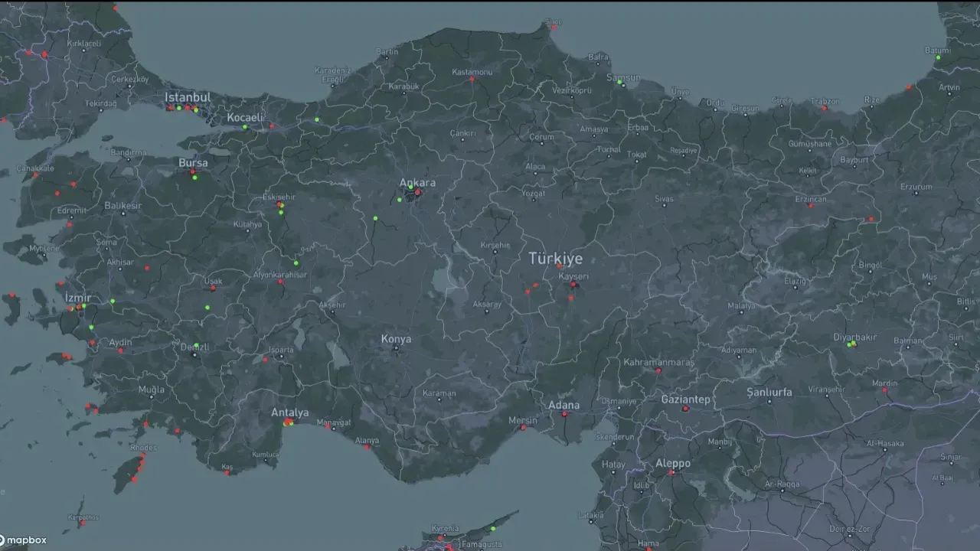Click the green marker cluster at Diyarbakır
Image resolution: width=980 pixels, height=551 pixels.
(851, 344)
